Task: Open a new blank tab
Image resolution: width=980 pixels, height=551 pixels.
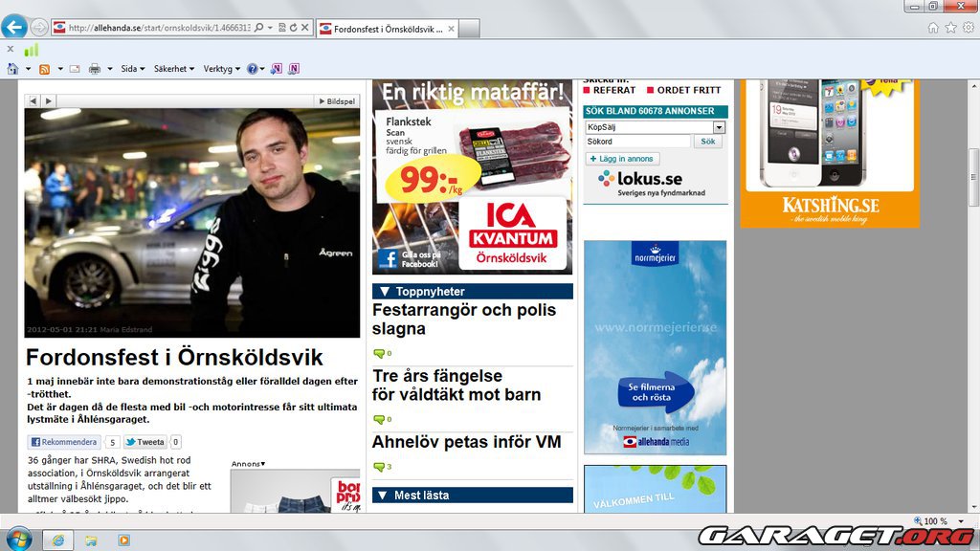Action: [469, 29]
